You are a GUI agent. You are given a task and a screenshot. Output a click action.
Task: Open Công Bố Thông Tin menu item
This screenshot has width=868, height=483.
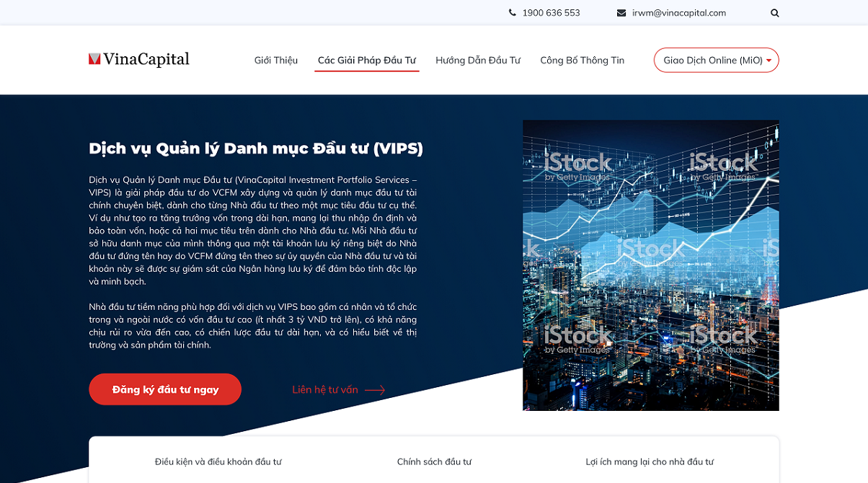(x=582, y=61)
